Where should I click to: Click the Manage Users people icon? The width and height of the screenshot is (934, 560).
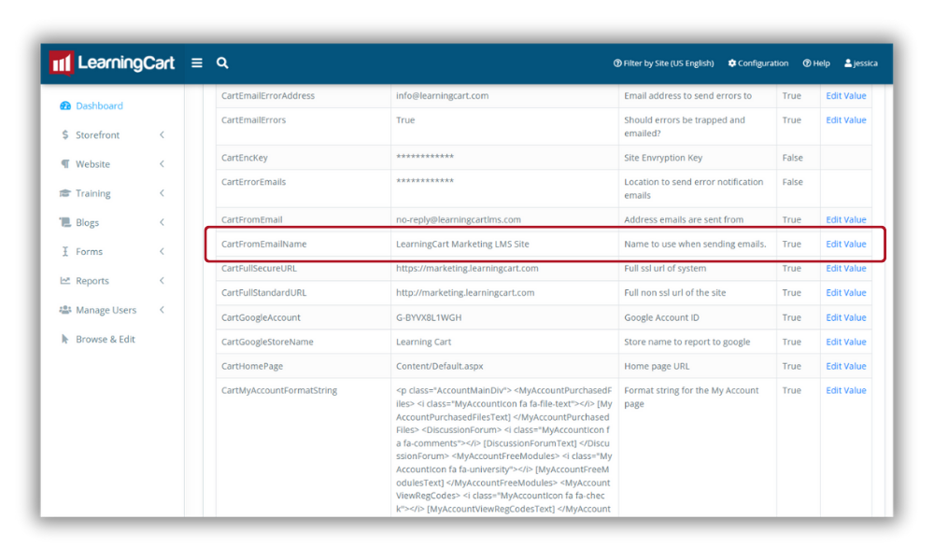pos(65,310)
